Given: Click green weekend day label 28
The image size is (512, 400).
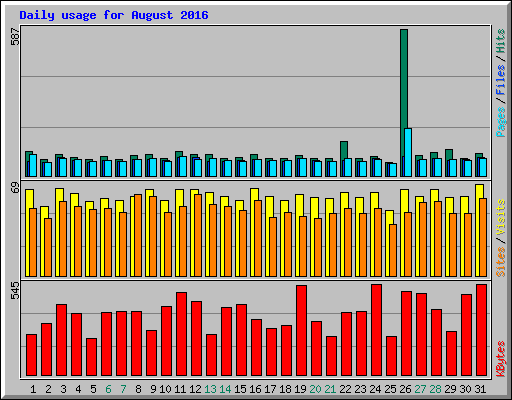Looking at the screenshot, I should coord(435,389).
